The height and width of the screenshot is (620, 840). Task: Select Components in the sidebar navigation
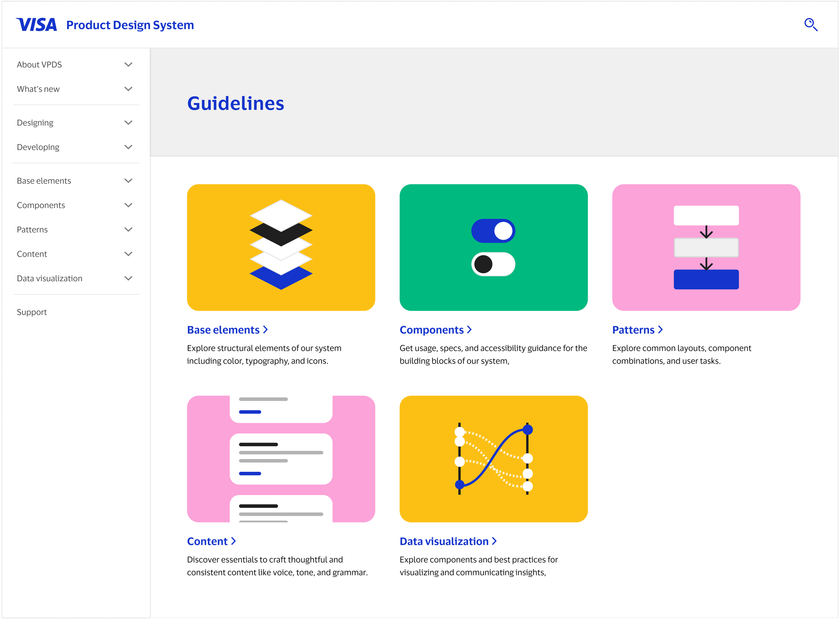41,205
